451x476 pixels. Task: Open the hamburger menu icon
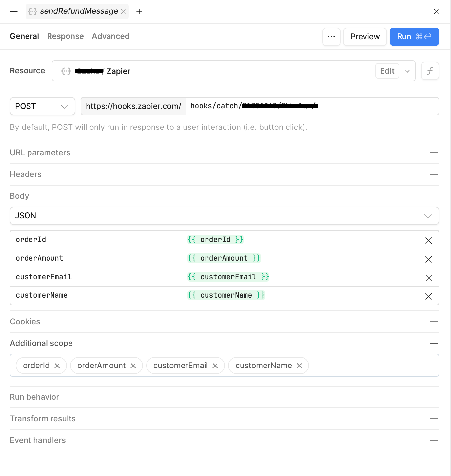point(14,11)
